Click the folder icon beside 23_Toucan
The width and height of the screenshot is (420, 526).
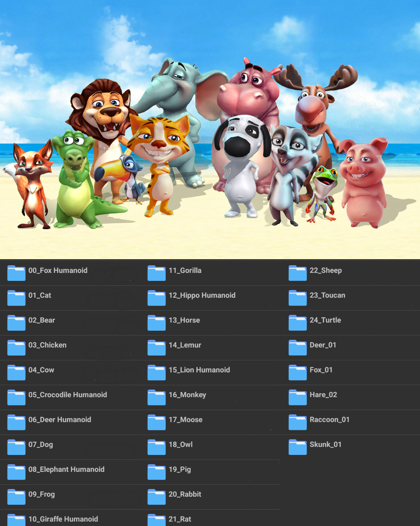pos(298,298)
